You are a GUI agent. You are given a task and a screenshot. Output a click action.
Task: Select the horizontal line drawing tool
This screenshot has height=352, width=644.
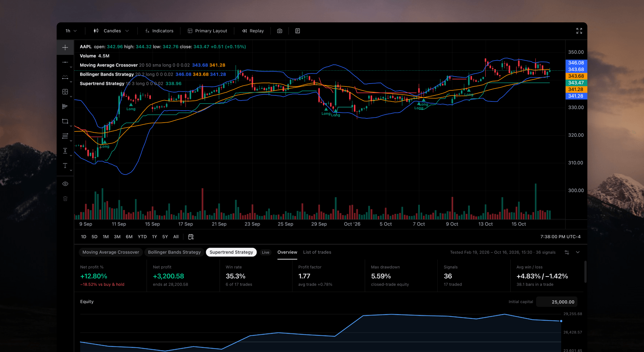click(65, 62)
